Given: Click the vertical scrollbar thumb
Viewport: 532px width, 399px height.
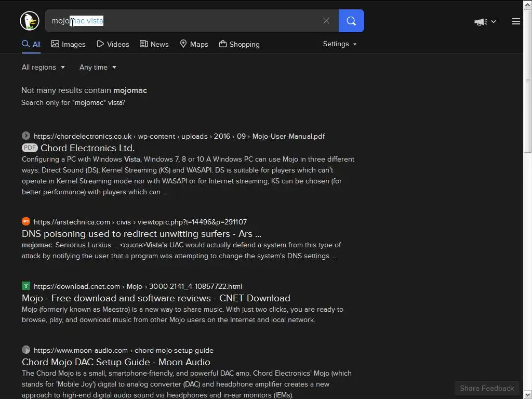Looking at the screenshot, I should coord(528,81).
